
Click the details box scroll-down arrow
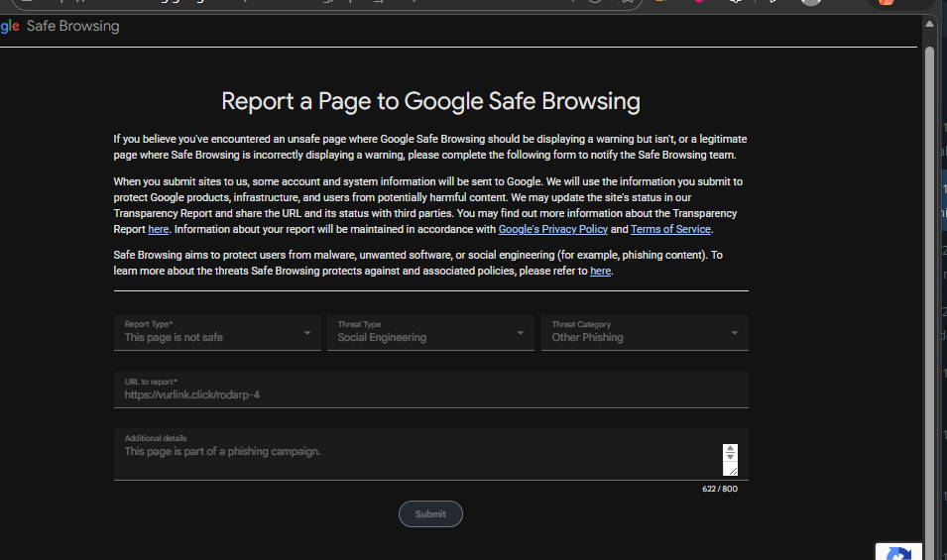click(730, 457)
